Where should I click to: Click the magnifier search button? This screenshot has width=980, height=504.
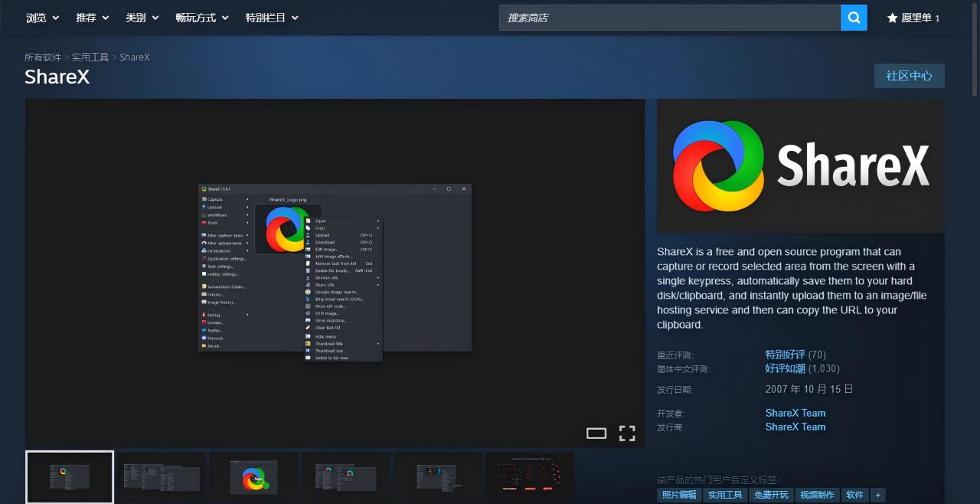(x=854, y=18)
